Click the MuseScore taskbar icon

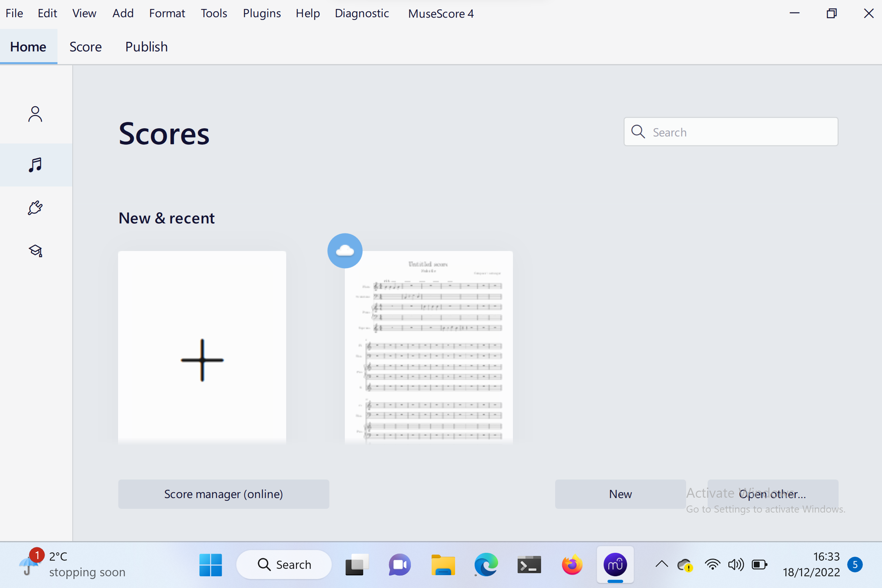pyautogui.click(x=615, y=565)
